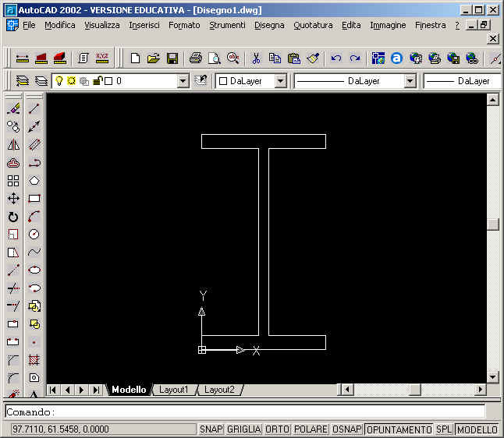This screenshot has height=438, width=504.
Task: Select the Hatch tool
Action: 34,359
